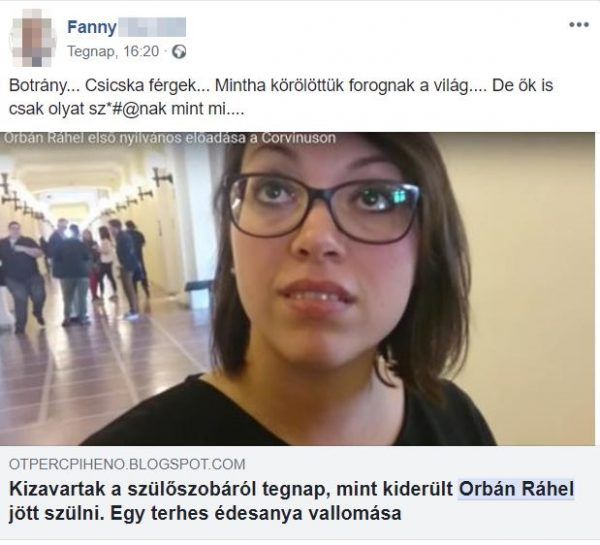This screenshot has width=600, height=545.
Task: Click the blurred surname beside Fanny
Action: point(152,27)
